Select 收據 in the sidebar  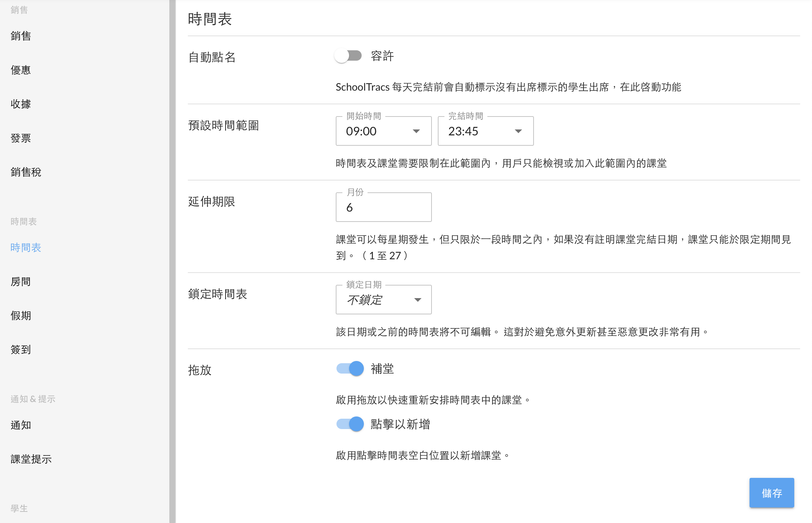pos(21,104)
